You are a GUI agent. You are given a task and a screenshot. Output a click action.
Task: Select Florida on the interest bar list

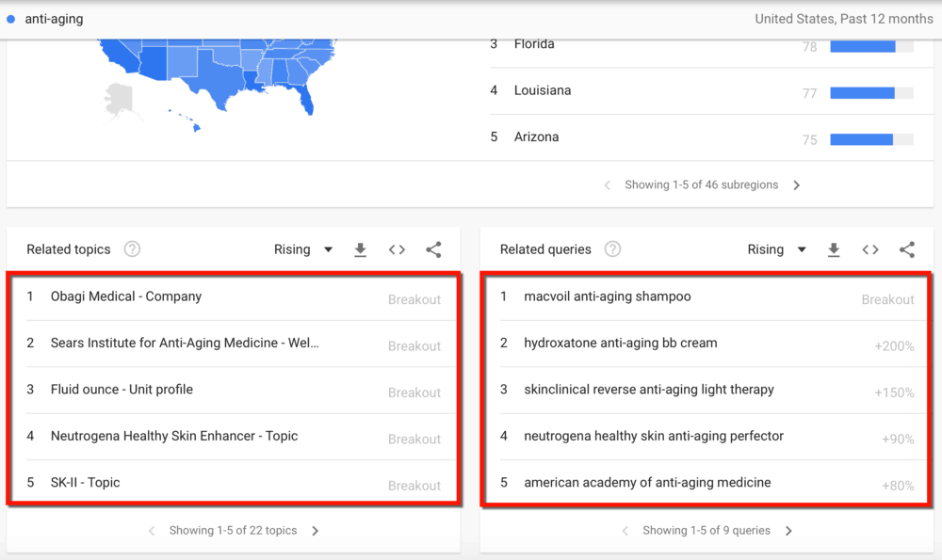(x=532, y=43)
